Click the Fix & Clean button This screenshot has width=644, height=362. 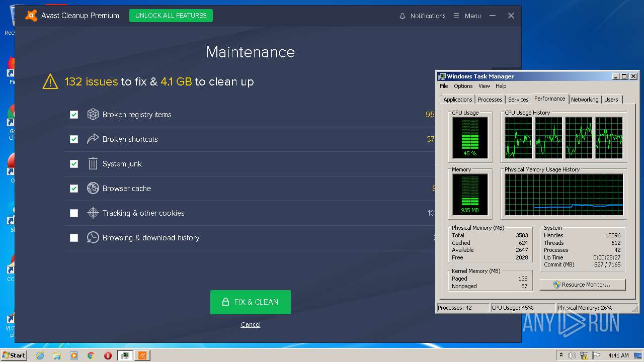(x=251, y=302)
